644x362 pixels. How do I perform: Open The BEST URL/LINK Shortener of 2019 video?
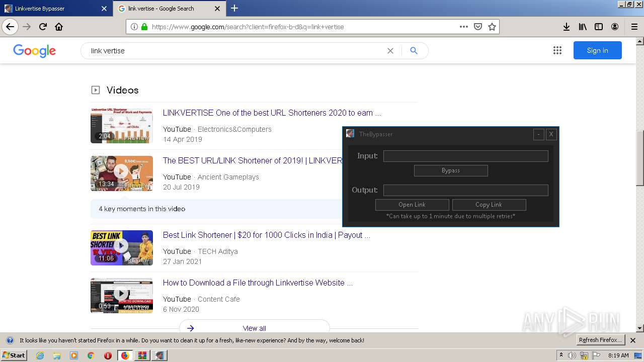coord(253,160)
